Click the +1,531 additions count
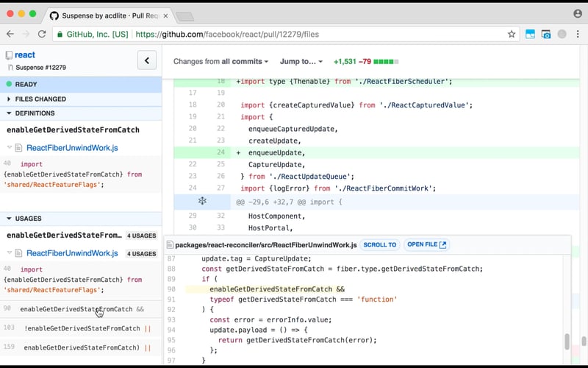Viewport: 588px width, 368px height. click(x=345, y=62)
